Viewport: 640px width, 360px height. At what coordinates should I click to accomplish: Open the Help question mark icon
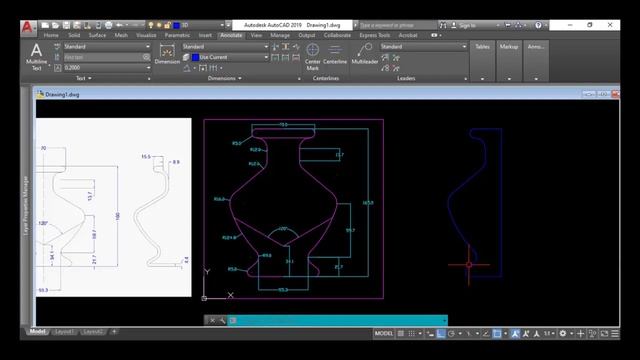(538, 25)
